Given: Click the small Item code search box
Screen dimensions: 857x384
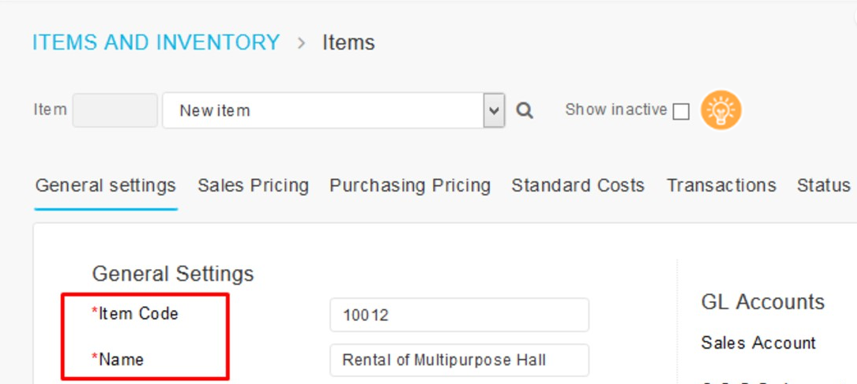Looking at the screenshot, I should coord(115,110).
